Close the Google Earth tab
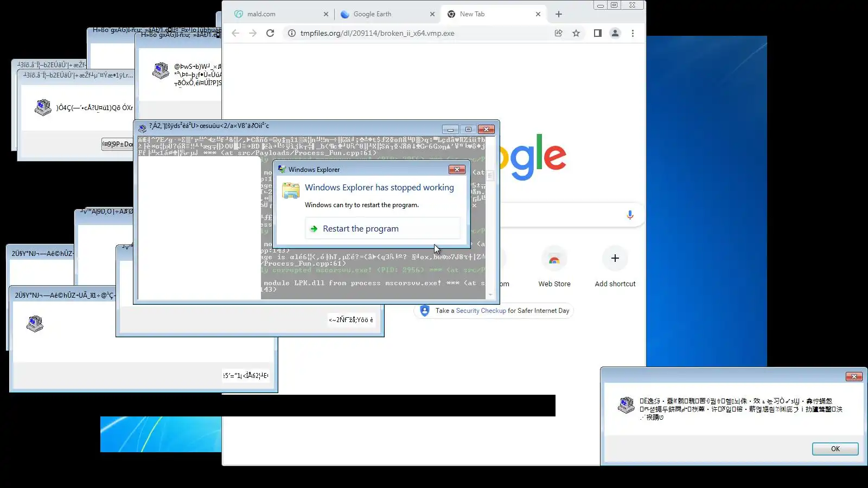Screen dimensions: 868x488 (432, 14)
